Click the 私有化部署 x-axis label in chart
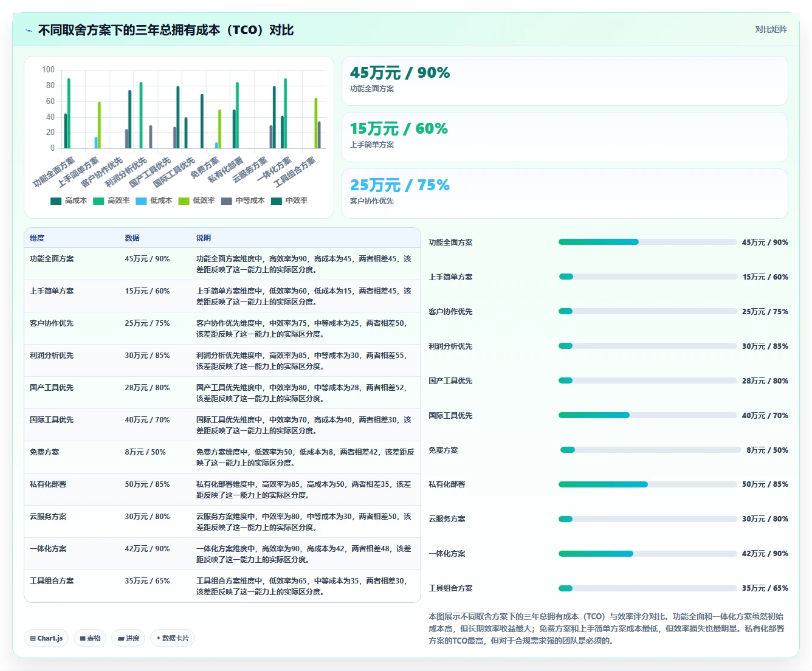This screenshot has height=671, width=812. point(225,170)
